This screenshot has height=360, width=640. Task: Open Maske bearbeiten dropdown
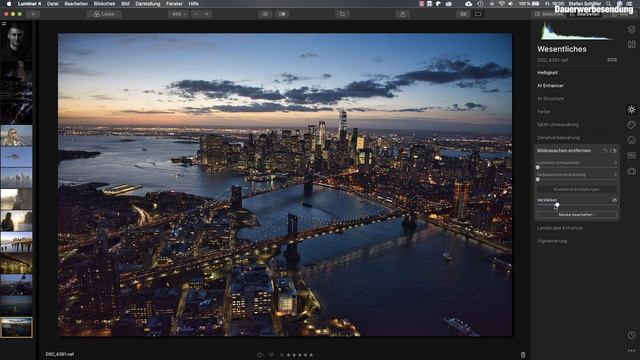pos(577,215)
